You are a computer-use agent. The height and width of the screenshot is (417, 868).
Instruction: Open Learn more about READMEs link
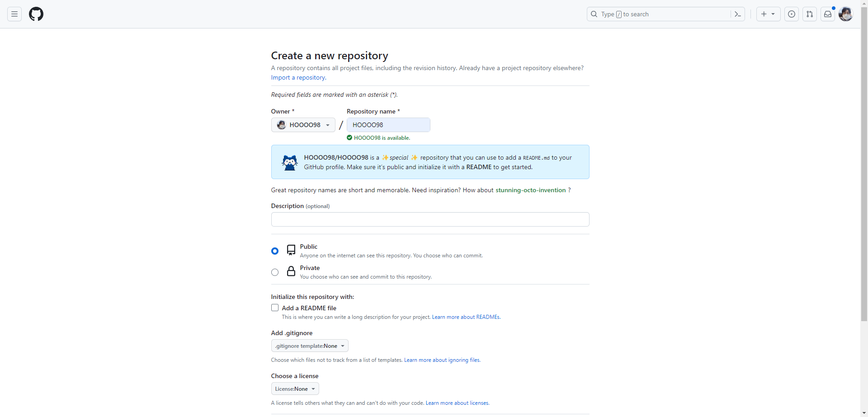[466, 317]
